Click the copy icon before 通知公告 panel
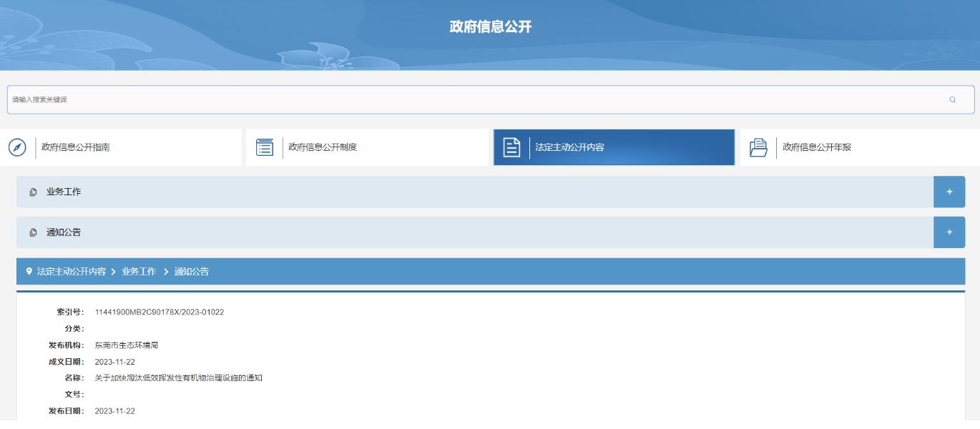Viewport: 980px width, 429px height. [33, 232]
